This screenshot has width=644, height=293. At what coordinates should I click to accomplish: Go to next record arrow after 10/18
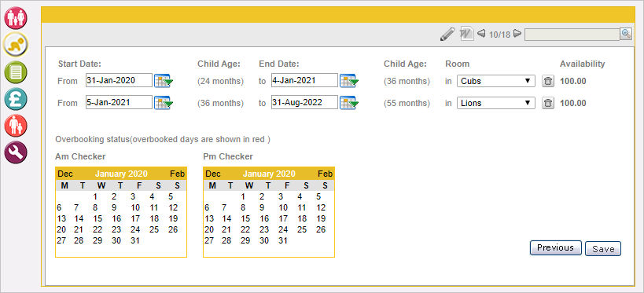click(x=517, y=34)
